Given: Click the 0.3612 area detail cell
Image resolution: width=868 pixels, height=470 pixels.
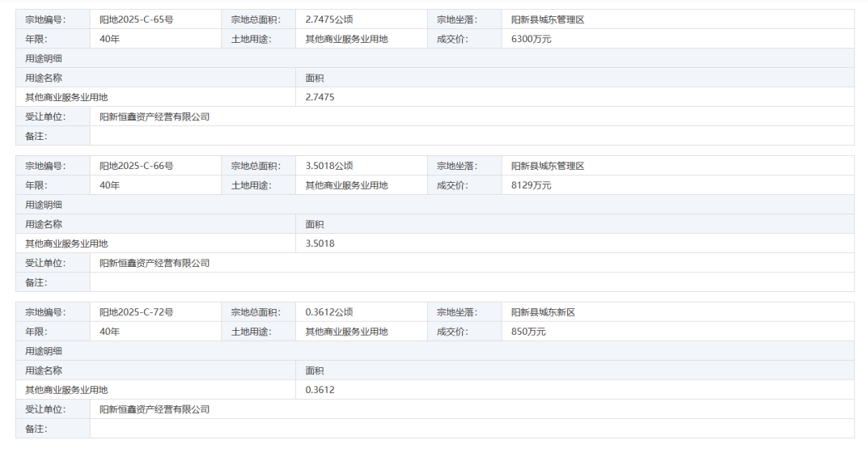Looking at the screenshot, I should [x=320, y=390].
